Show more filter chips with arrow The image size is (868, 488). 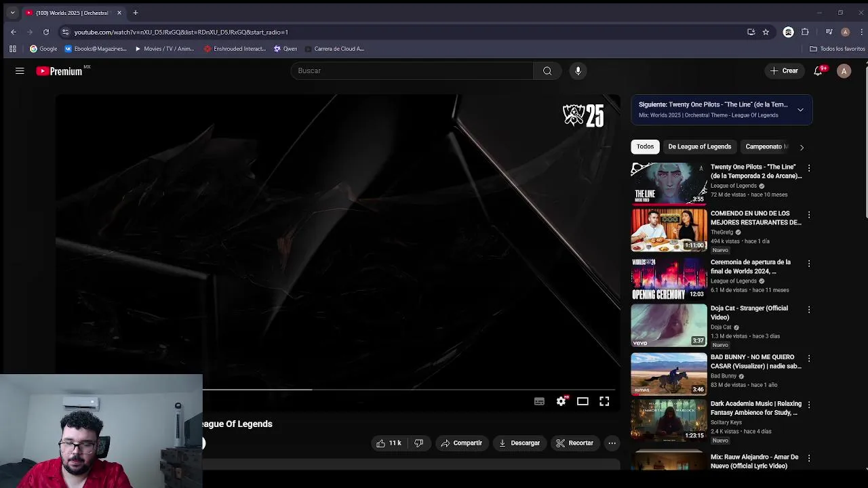point(802,147)
